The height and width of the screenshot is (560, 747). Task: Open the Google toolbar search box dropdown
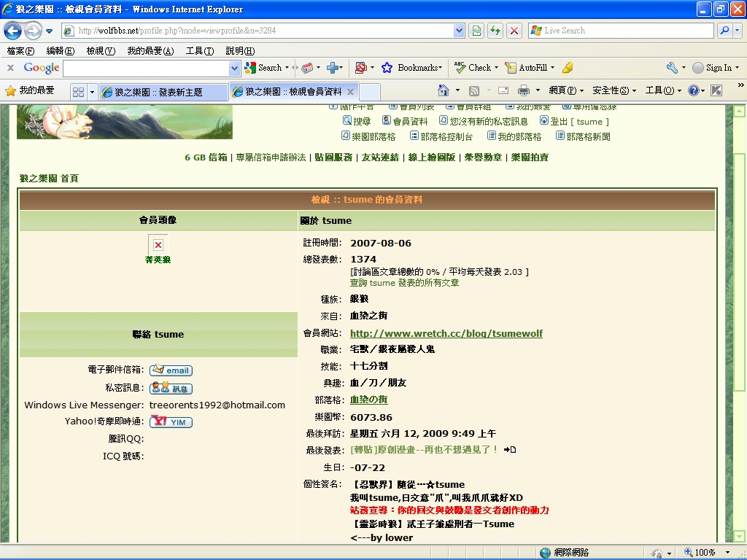(234, 68)
